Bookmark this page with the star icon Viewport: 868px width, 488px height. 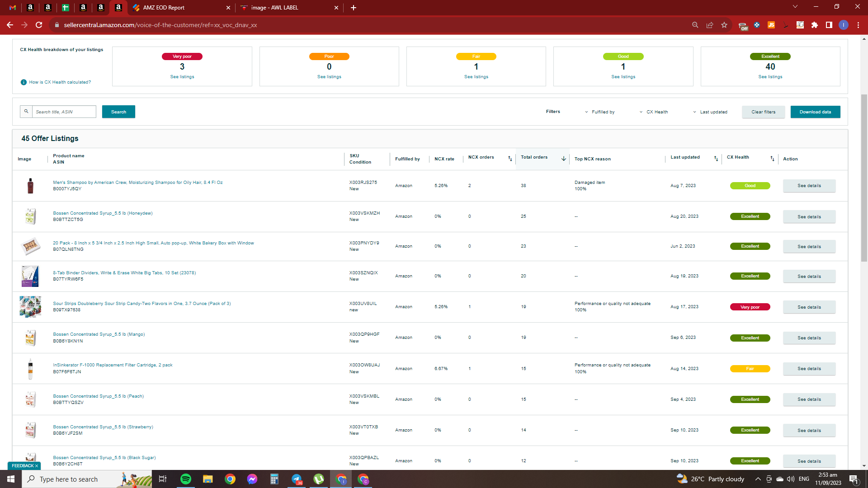[724, 25]
